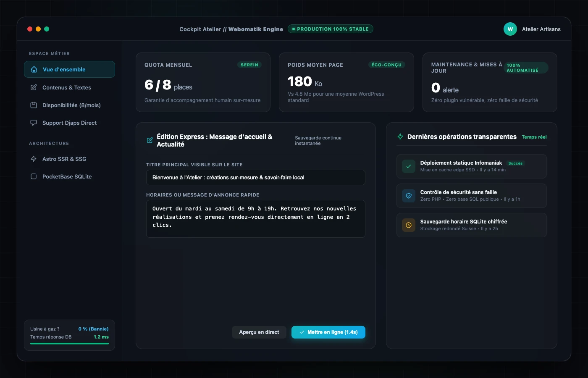The height and width of the screenshot is (378, 588).
Task: Focus the Titre principal input field
Action: (x=256, y=177)
